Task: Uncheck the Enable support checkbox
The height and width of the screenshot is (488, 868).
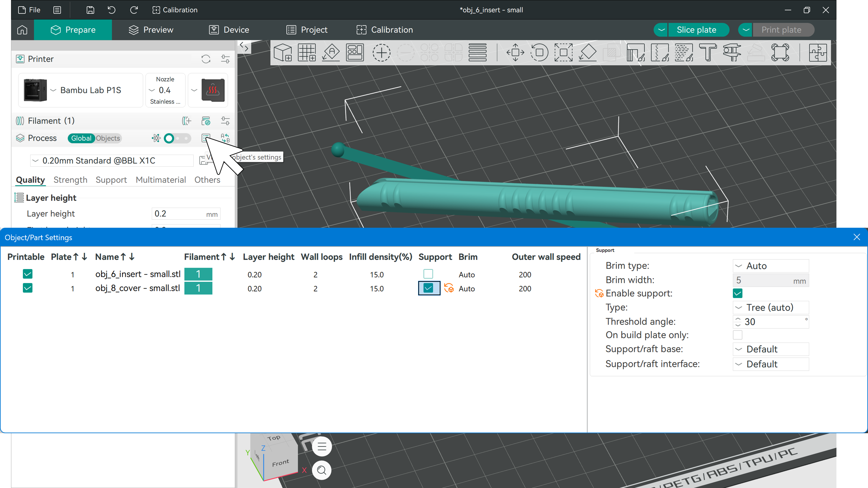Action: coord(737,293)
